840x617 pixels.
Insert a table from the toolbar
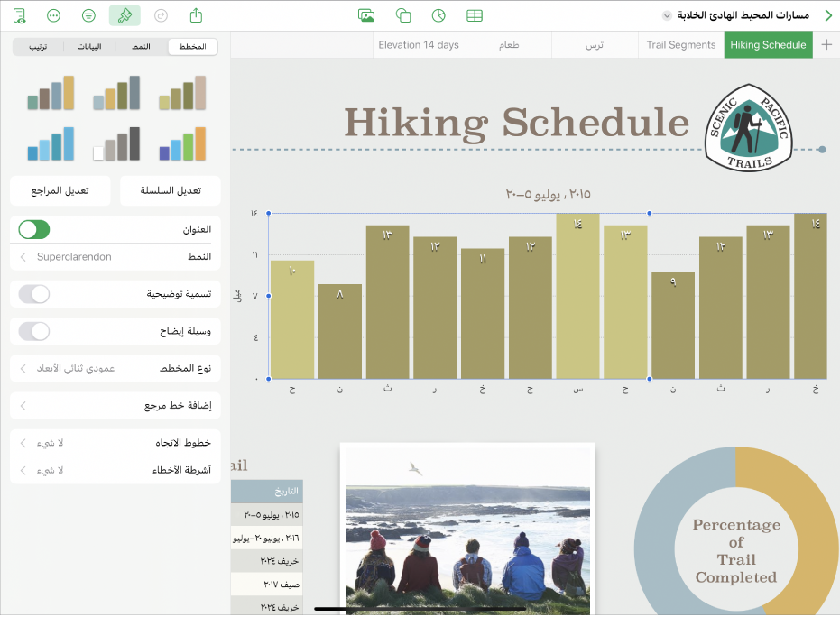(475, 15)
